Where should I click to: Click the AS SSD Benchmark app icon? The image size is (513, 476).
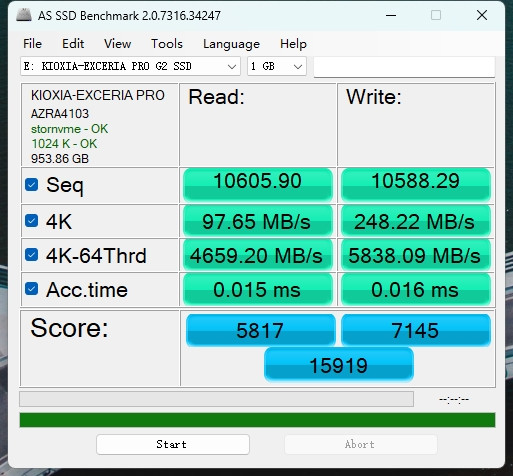(24, 15)
